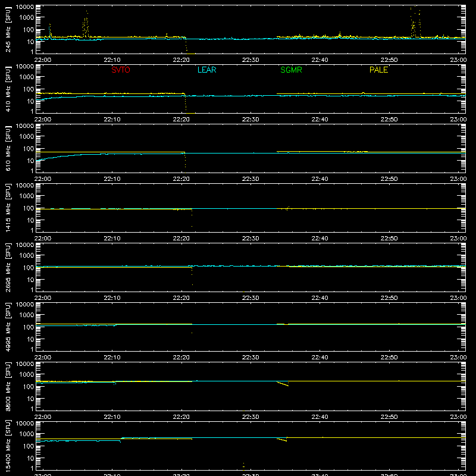
Task: Select the '15400 MHz [SFU]' axis title
Action: (x=8, y=446)
